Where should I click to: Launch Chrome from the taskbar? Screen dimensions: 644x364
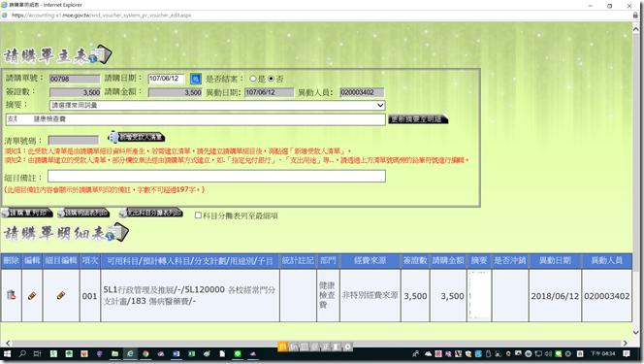[x=145, y=353]
